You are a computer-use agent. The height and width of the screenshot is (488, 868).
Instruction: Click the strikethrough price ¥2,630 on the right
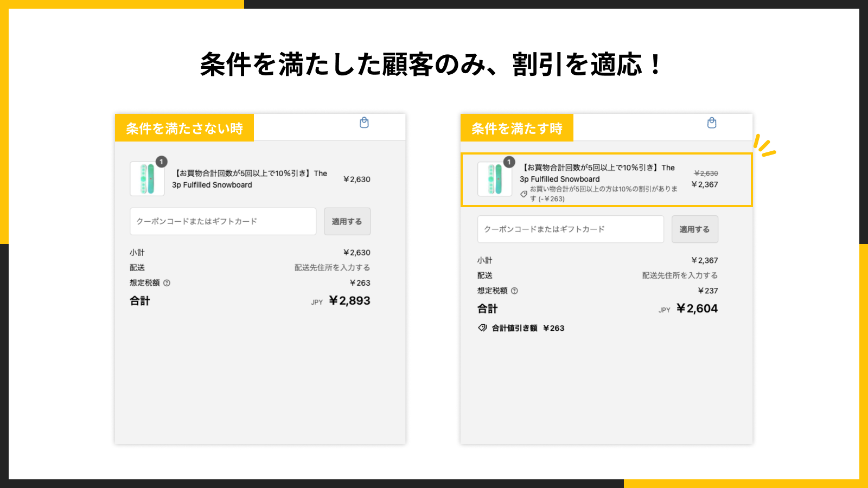pyautogui.click(x=706, y=173)
